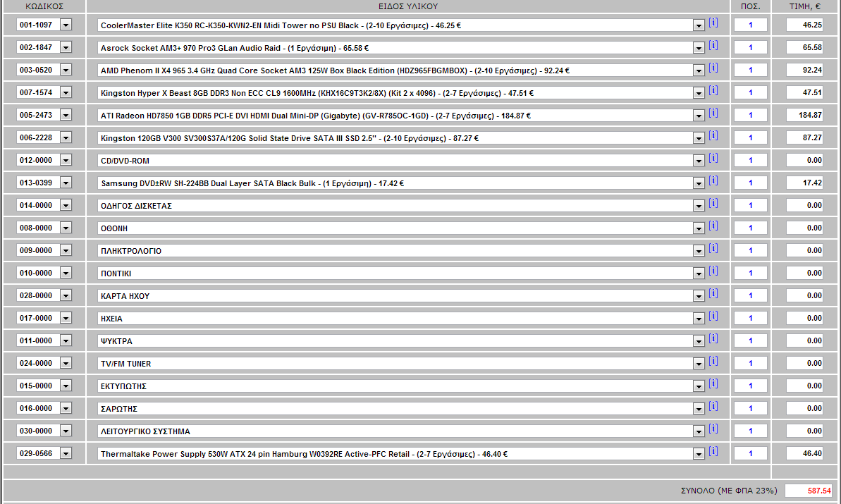Open info link for Asrock Socket AM3+ row

(x=713, y=45)
